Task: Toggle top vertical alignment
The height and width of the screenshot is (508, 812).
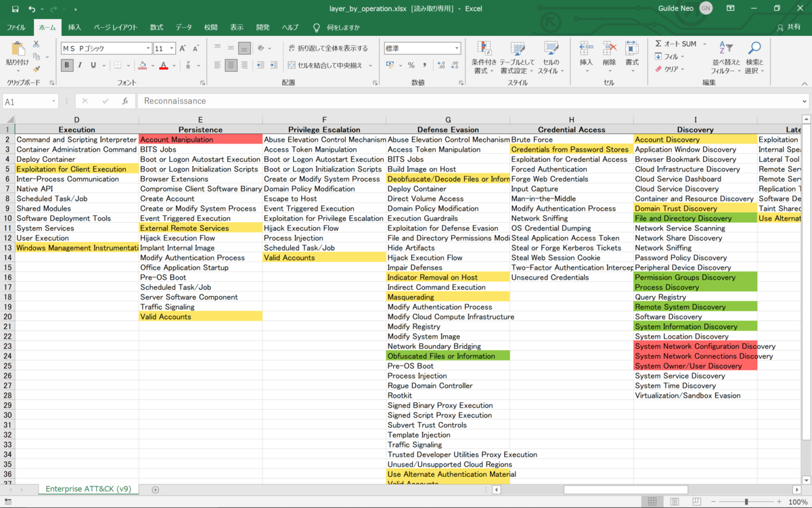Action: pos(218,48)
